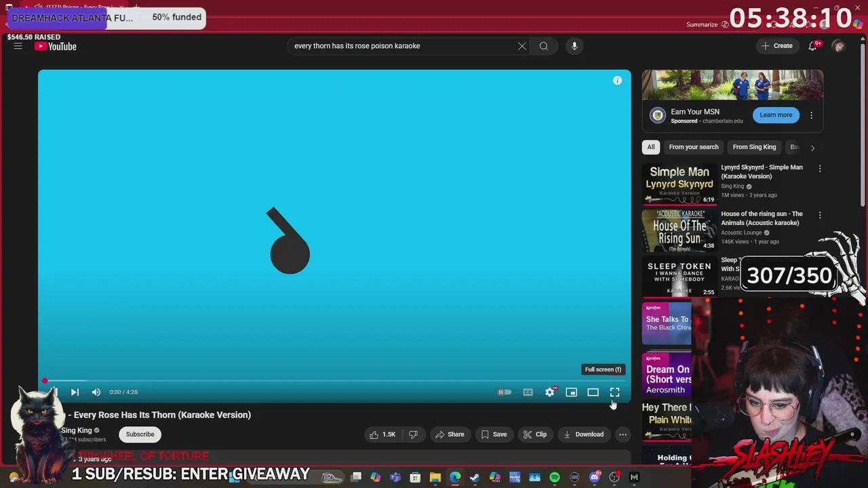Open Microsoft Store in the taskbar
The width and height of the screenshot is (868, 488).
415,477
